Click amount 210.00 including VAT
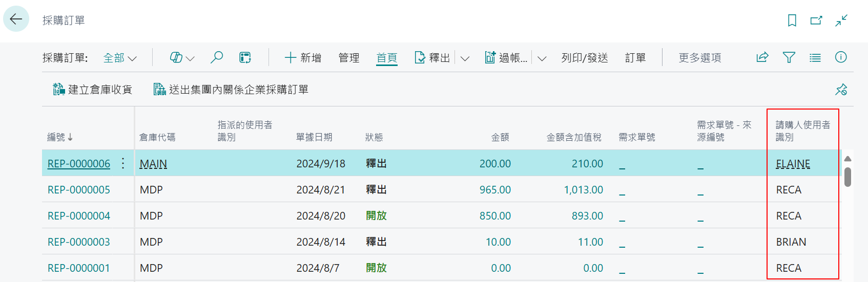Screen dimensions: 868x282 click(x=587, y=164)
